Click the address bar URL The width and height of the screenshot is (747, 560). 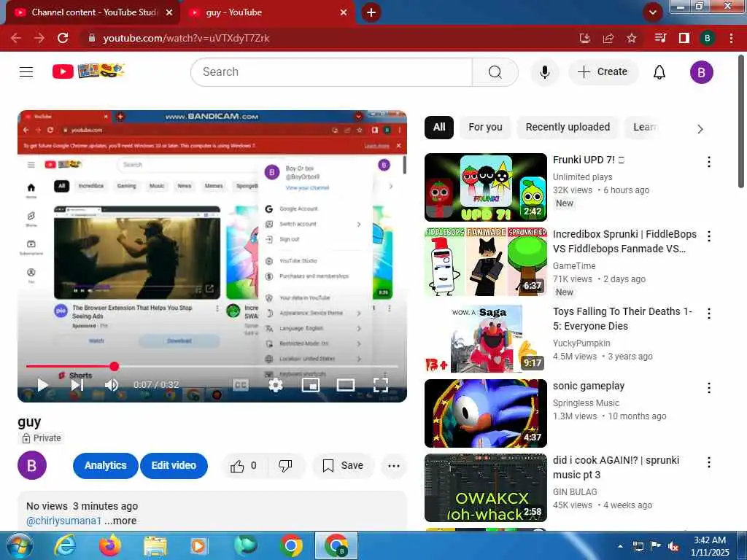[x=186, y=38]
